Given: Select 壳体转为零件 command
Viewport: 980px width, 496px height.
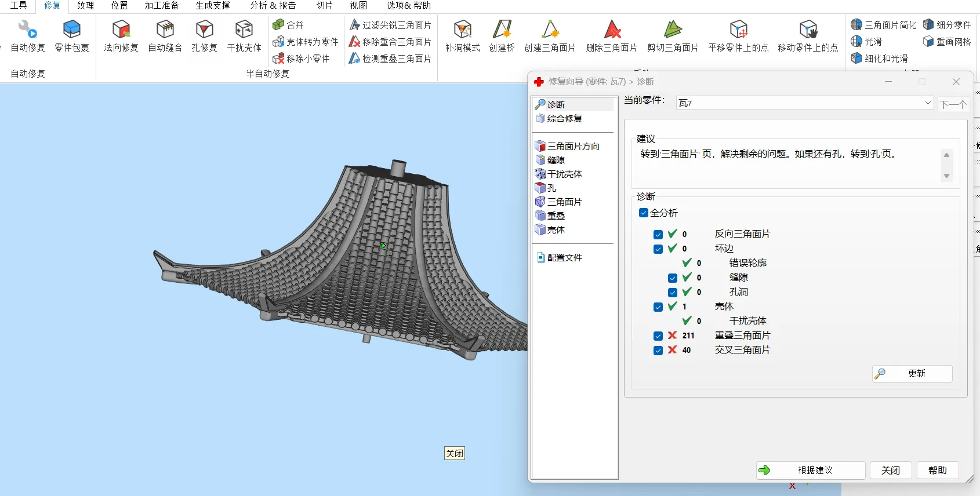Looking at the screenshot, I should click(x=306, y=42).
